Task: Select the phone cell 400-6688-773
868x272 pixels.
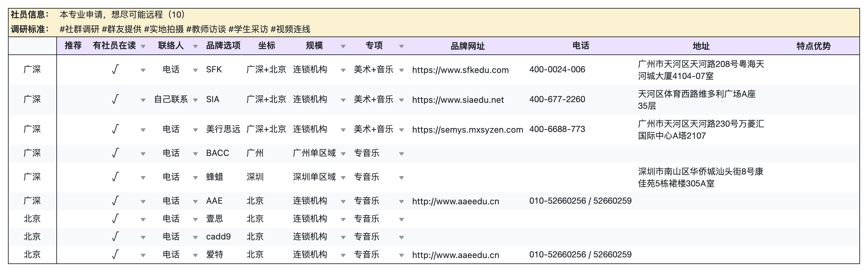Action: tap(557, 129)
